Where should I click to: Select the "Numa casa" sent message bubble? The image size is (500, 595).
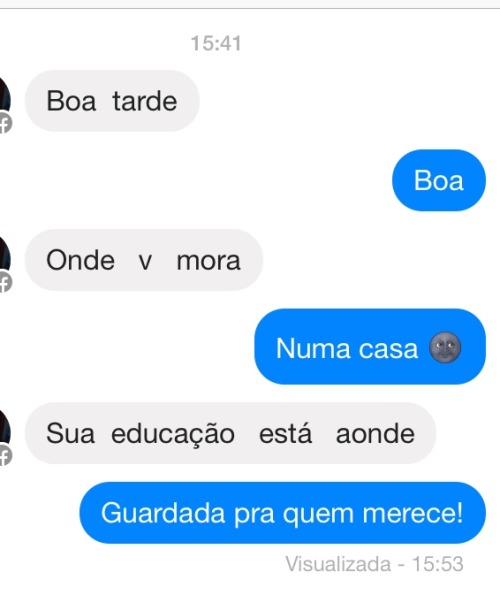pyautogui.click(x=370, y=346)
